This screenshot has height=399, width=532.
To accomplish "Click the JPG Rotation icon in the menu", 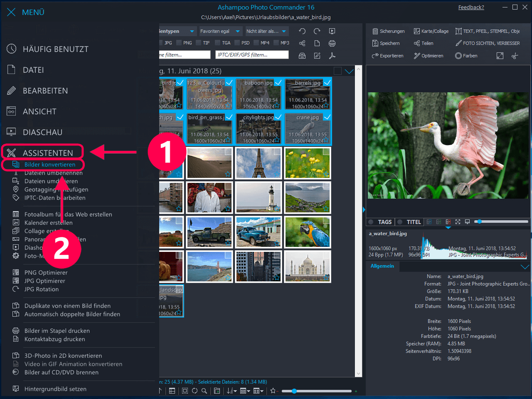I will 16,289.
